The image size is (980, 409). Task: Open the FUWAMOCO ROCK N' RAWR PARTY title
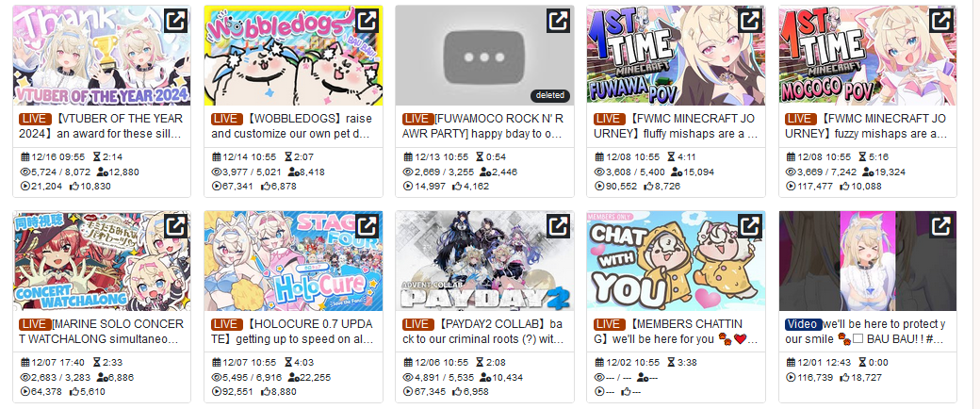(484, 126)
